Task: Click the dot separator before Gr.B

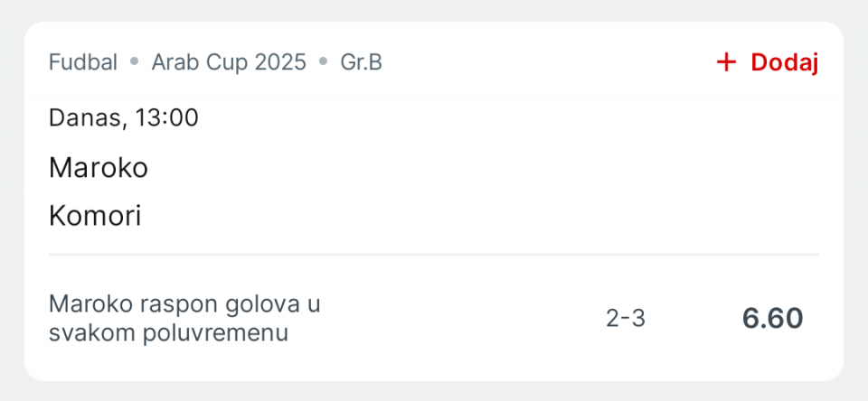Action: click(323, 62)
